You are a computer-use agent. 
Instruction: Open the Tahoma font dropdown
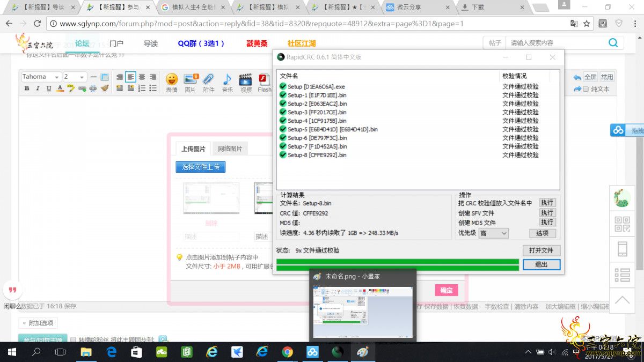coord(41,77)
